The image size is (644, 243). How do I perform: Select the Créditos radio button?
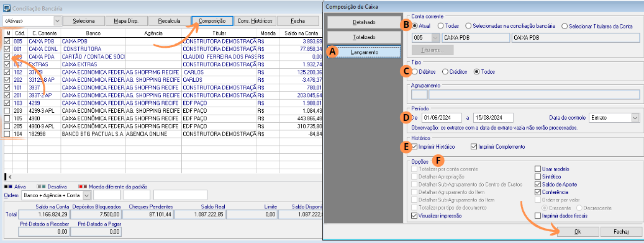coord(445,72)
